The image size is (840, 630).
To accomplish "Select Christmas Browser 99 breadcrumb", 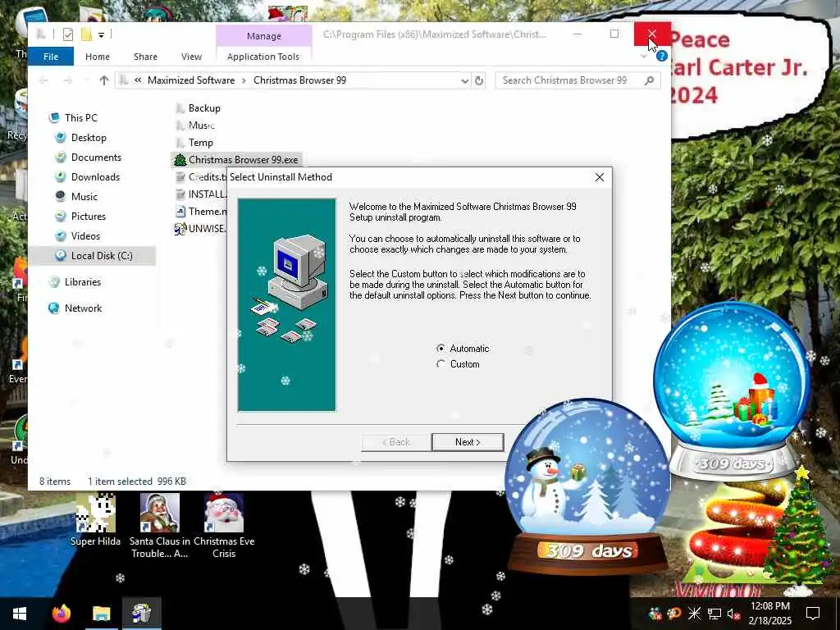I will tap(299, 80).
